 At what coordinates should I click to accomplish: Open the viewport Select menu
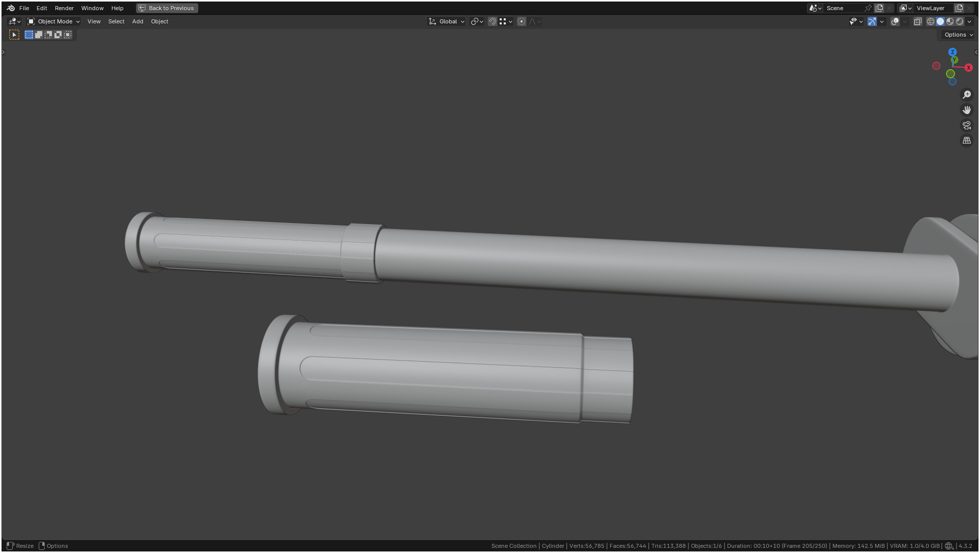[x=116, y=21]
